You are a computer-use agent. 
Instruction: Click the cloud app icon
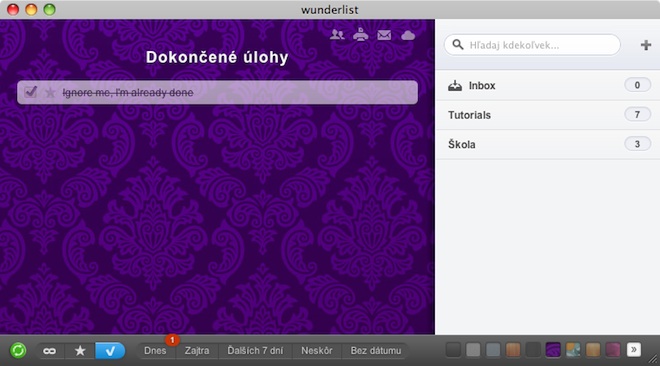pos(408,35)
